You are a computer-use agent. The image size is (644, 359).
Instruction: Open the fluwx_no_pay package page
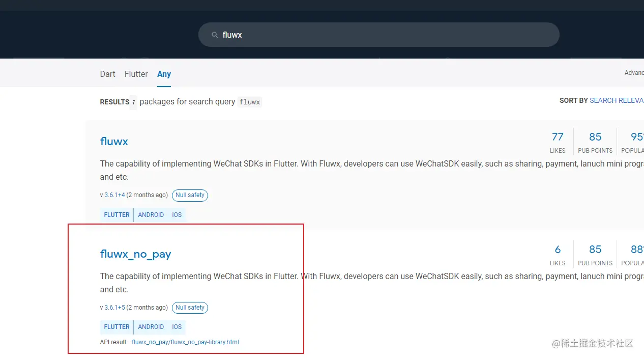click(x=135, y=254)
